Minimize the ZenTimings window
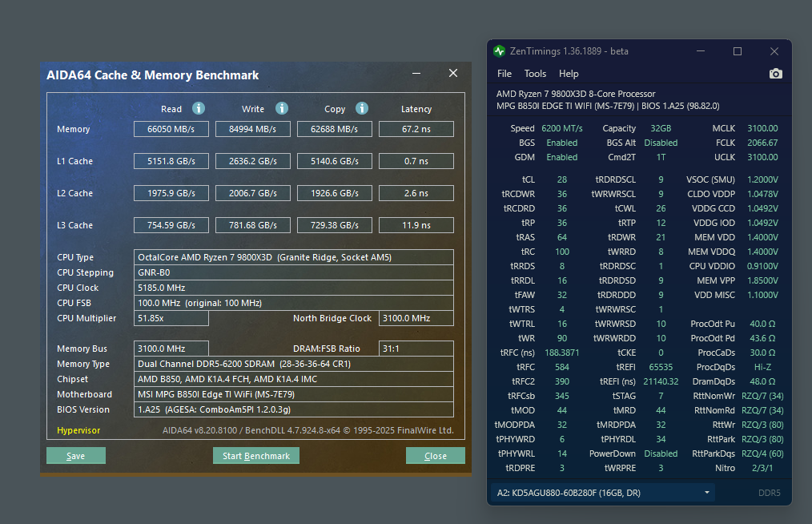This screenshot has height=524, width=812. (701, 51)
